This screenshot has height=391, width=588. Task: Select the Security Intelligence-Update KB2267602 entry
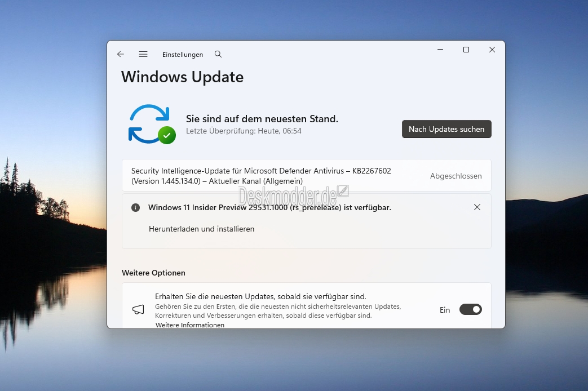click(x=261, y=175)
